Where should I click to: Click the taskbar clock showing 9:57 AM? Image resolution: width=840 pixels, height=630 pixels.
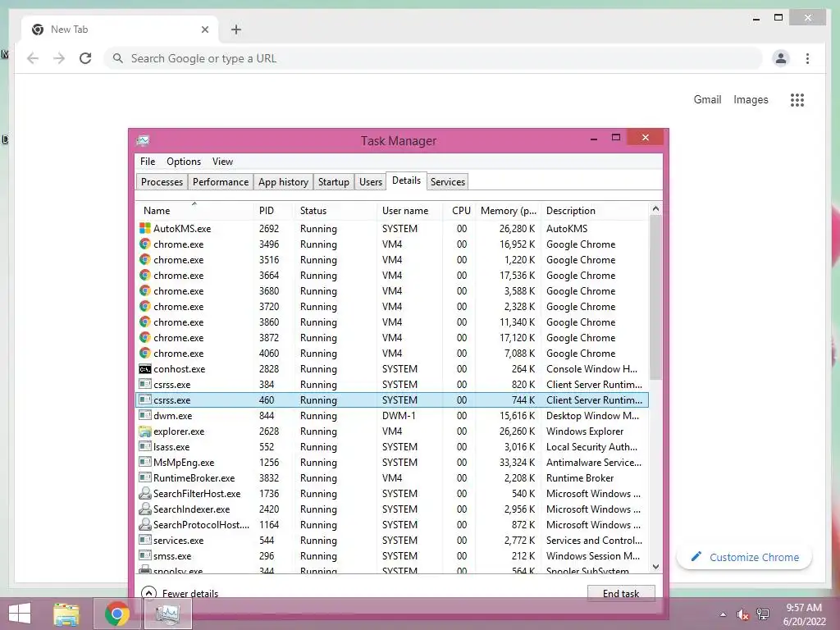coord(804,614)
